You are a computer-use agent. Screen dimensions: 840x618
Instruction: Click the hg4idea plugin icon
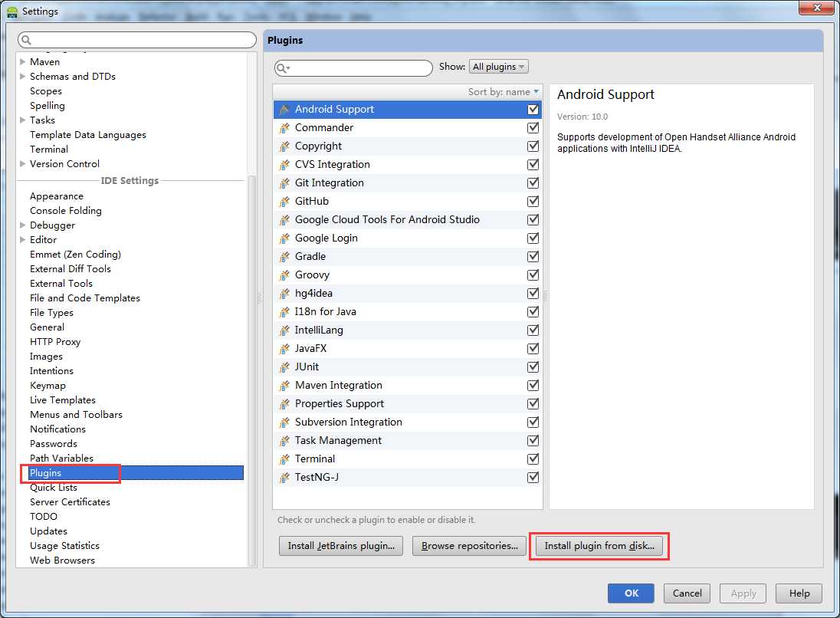click(x=284, y=293)
